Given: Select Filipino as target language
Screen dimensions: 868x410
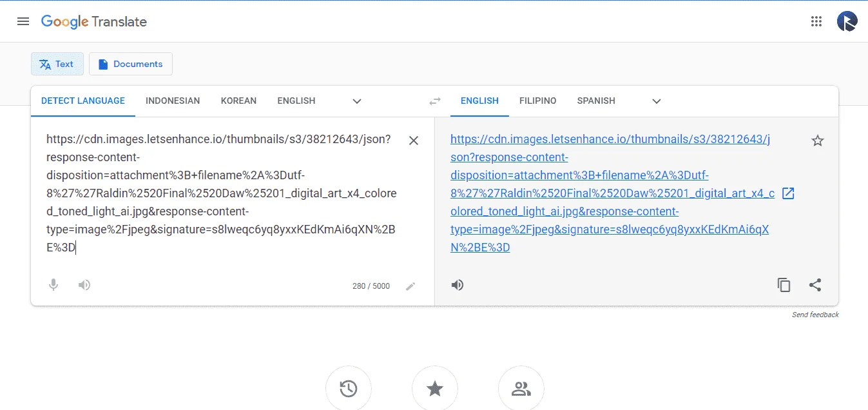Looking at the screenshot, I should 538,101.
